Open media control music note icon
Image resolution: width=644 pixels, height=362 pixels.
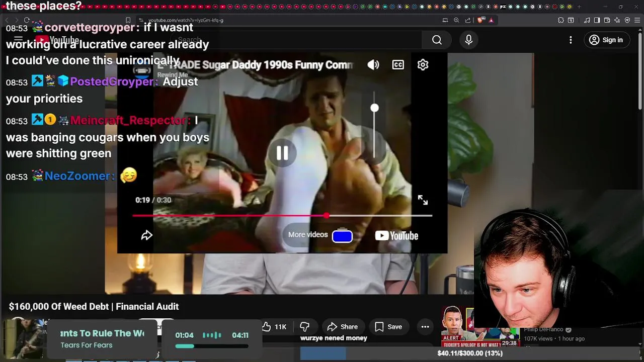[587, 20]
